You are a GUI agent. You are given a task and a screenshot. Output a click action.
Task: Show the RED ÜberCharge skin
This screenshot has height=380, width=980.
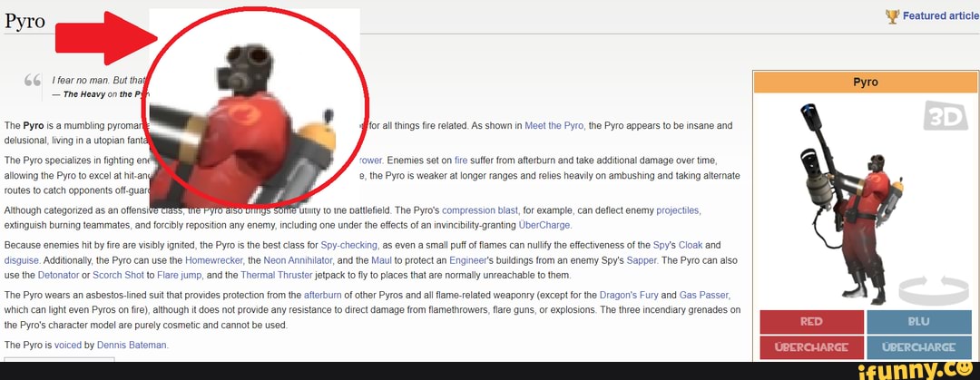(x=811, y=346)
